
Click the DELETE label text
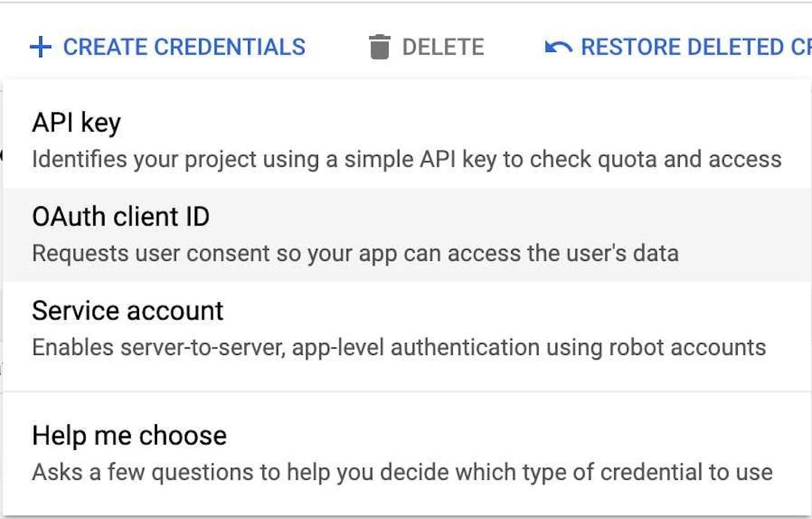click(444, 47)
